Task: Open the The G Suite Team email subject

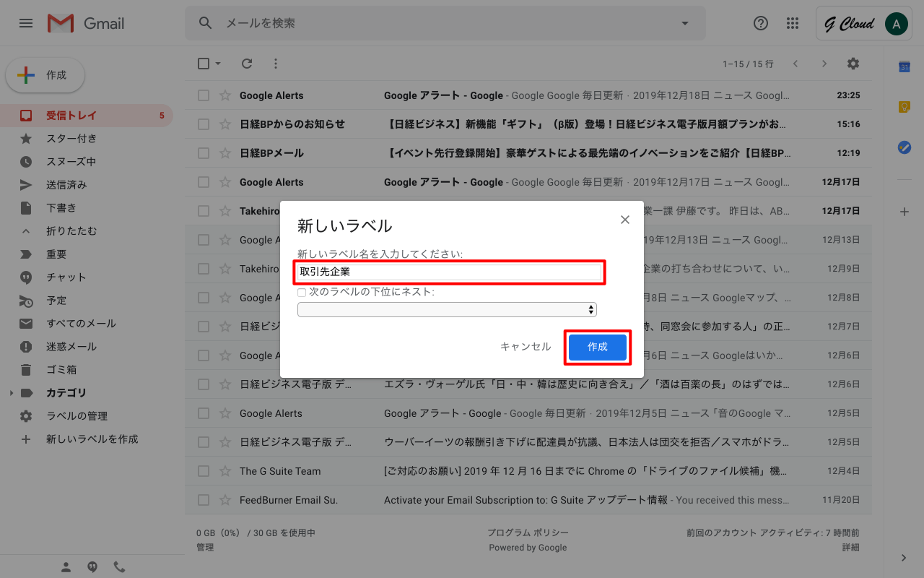Action: pos(585,471)
